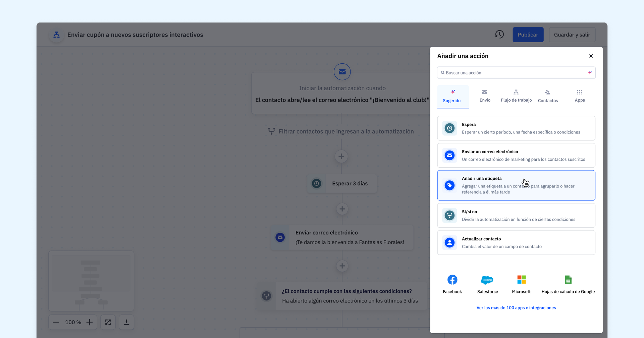Choose the Microsoft integration icon
The height and width of the screenshot is (338, 644).
pos(521,280)
